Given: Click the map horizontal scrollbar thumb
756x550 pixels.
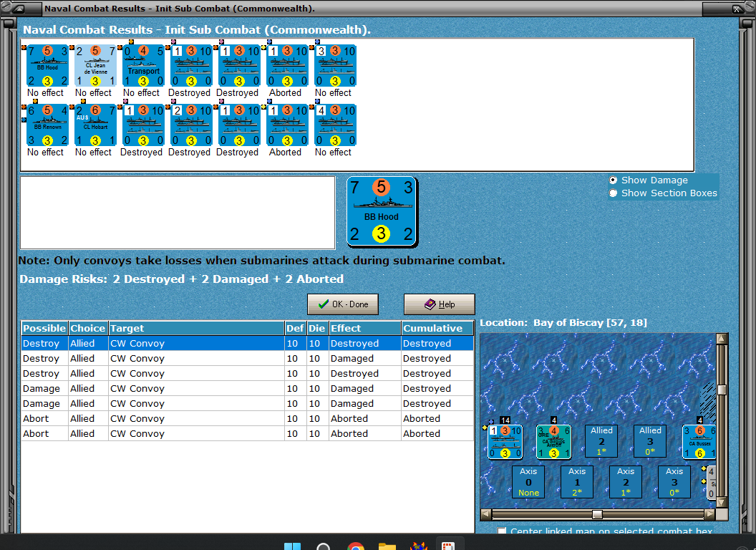Looking at the screenshot, I should tap(597, 514).
